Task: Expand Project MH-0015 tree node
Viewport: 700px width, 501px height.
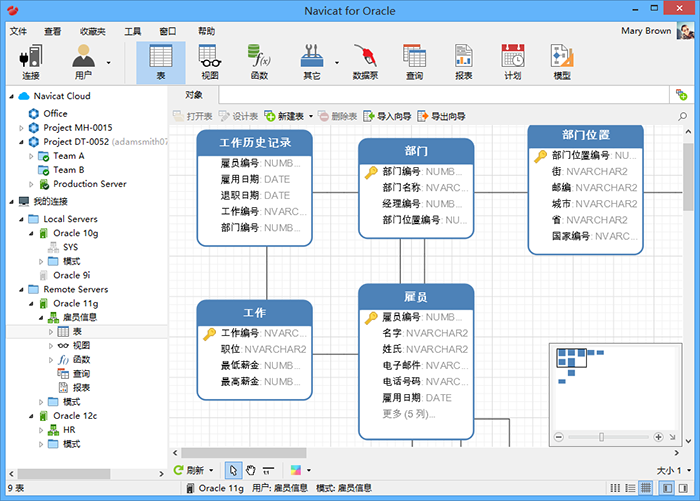Action: [x=21, y=128]
